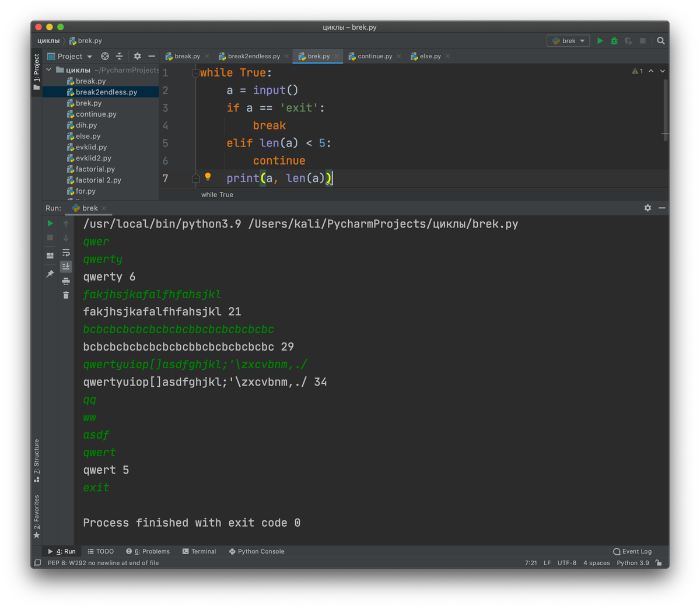Open the 6: Problems tool window

148,551
